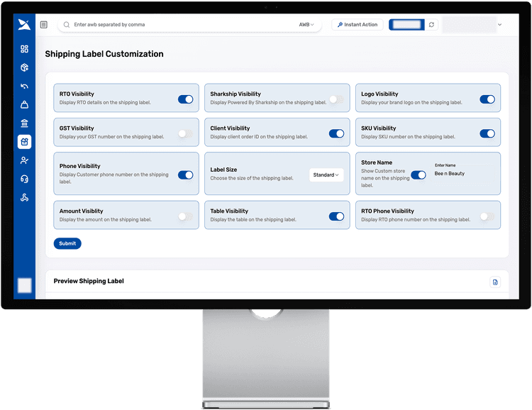The height and width of the screenshot is (410, 532).
Task: Open the weight icon in sidebar
Action: [x=24, y=104]
